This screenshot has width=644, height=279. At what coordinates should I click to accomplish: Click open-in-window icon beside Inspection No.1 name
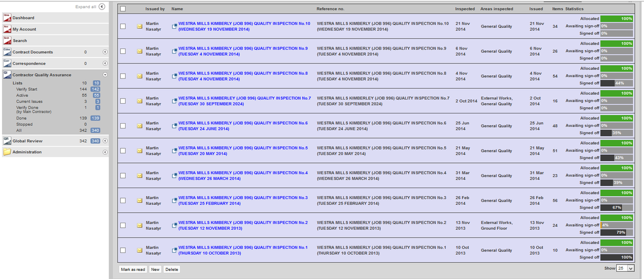(x=174, y=251)
